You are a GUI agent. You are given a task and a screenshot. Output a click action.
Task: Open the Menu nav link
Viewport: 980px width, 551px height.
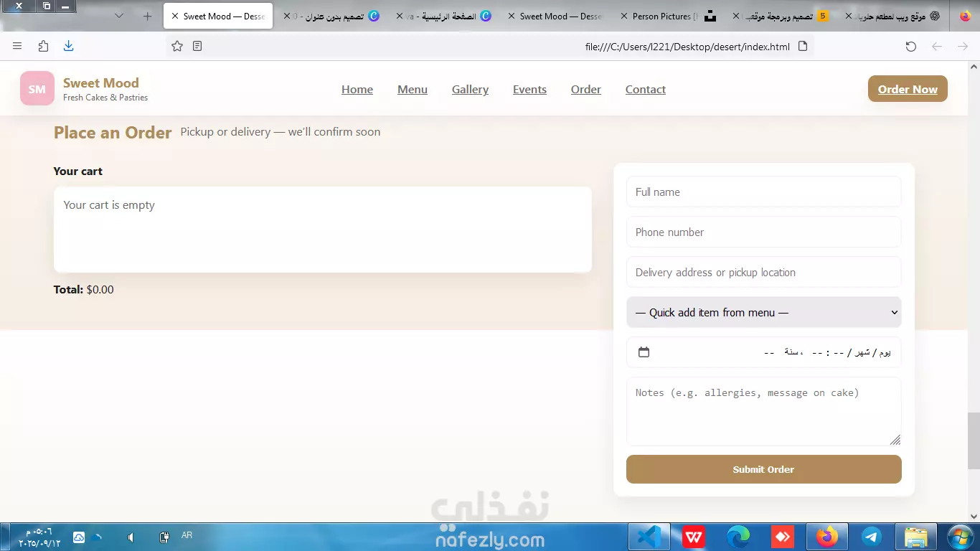point(413,90)
